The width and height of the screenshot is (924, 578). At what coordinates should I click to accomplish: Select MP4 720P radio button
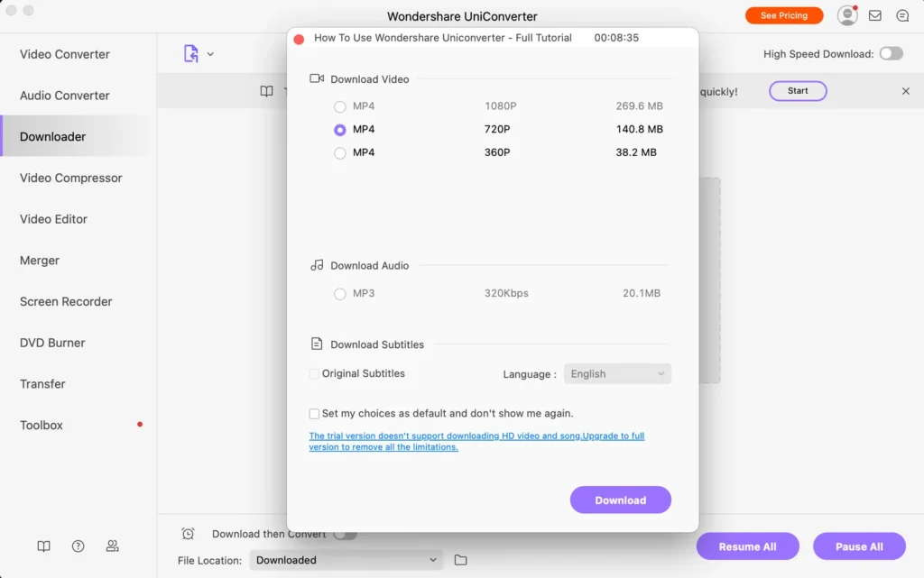click(x=339, y=130)
